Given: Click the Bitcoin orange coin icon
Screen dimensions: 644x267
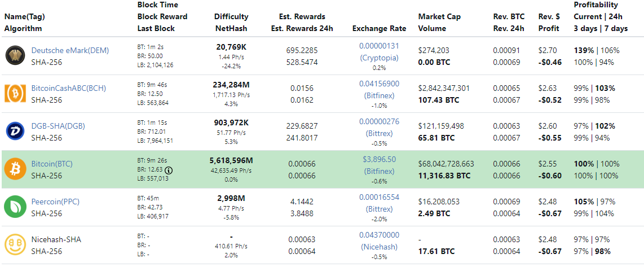Looking at the screenshot, I should 14,169.
